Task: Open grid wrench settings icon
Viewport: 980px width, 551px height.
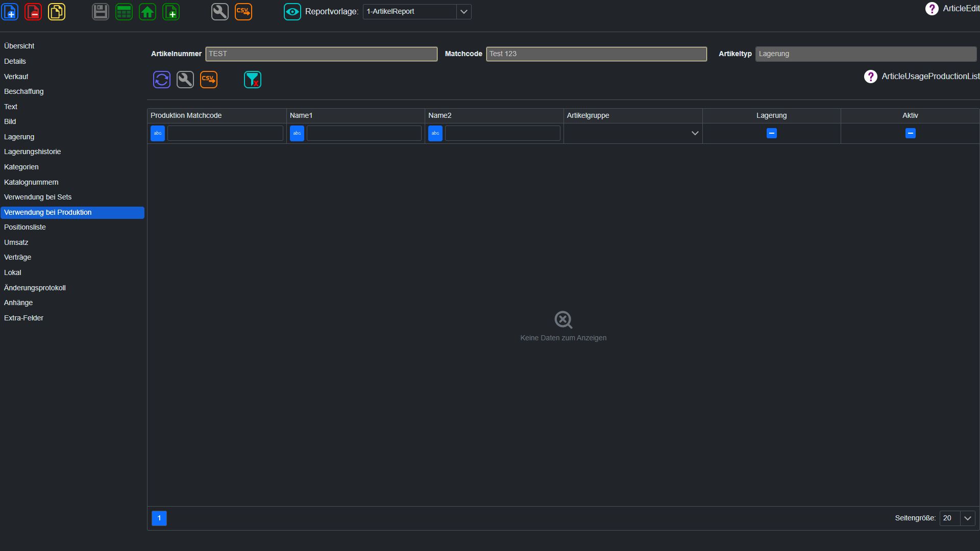Action: pyautogui.click(x=185, y=80)
